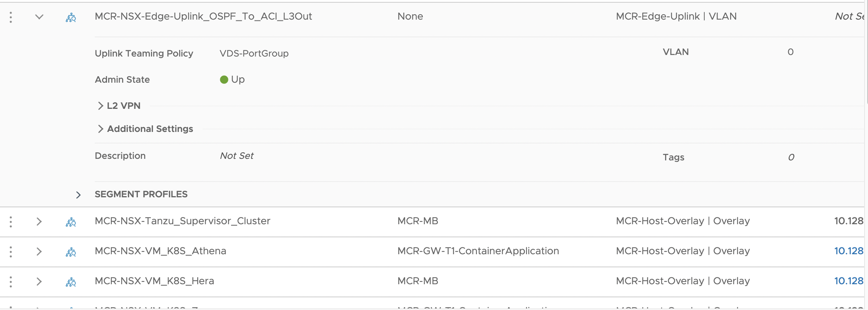The height and width of the screenshot is (310, 868).
Task: Click segment icon beside MCR-NSX-VM_K8S_Hera
Action: (x=71, y=282)
